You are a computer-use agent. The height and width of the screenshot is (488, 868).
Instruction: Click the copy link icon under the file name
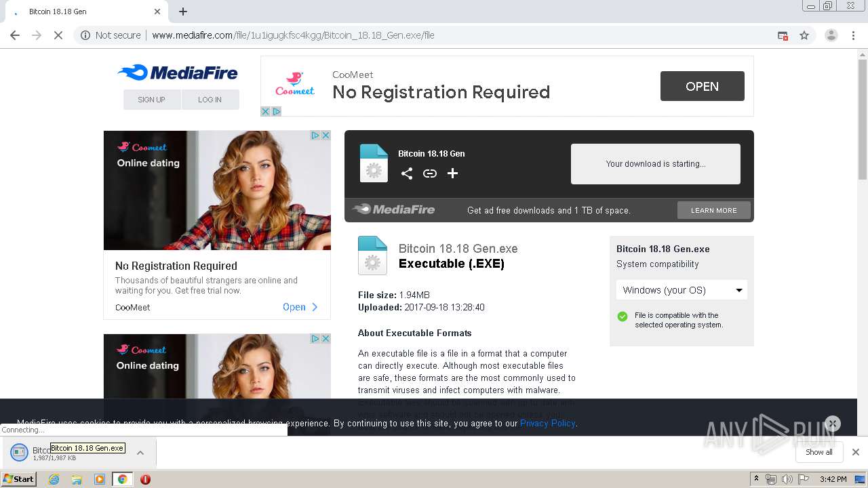[x=430, y=174]
